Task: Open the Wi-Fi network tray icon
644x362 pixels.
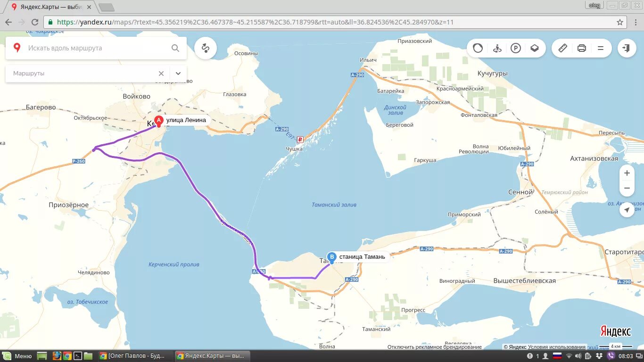Action: tap(569, 356)
